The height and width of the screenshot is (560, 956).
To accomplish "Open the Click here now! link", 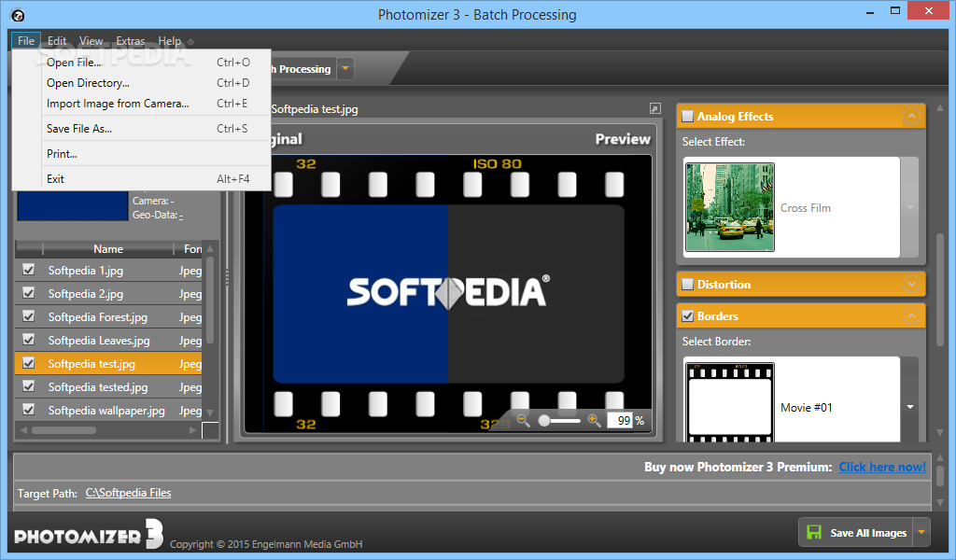I will pos(882,467).
